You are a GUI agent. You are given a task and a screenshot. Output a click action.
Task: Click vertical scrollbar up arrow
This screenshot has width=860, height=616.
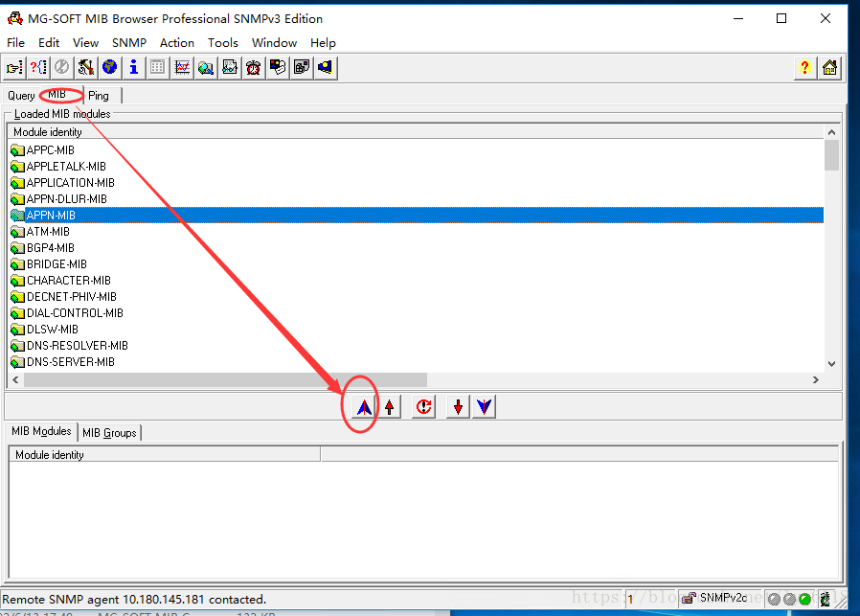point(831,132)
